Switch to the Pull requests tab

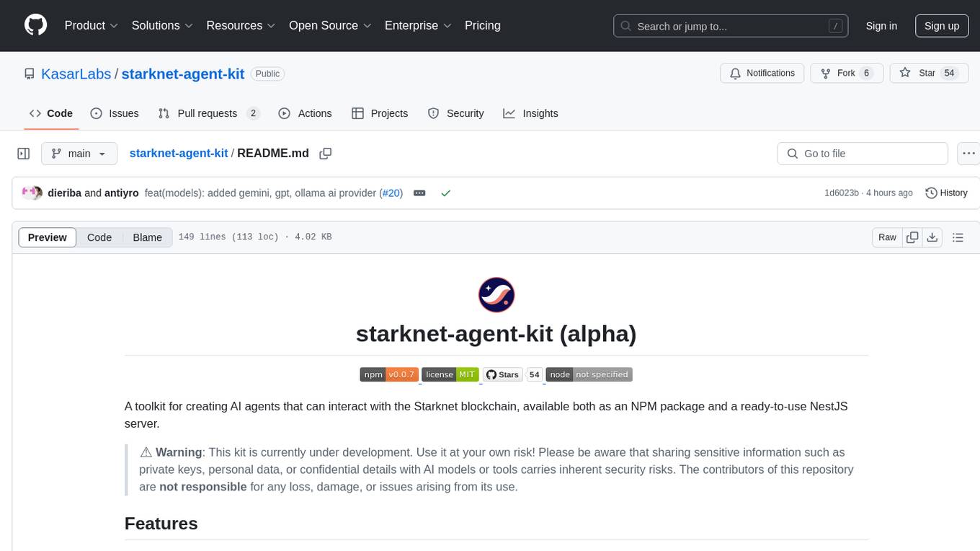(x=209, y=113)
